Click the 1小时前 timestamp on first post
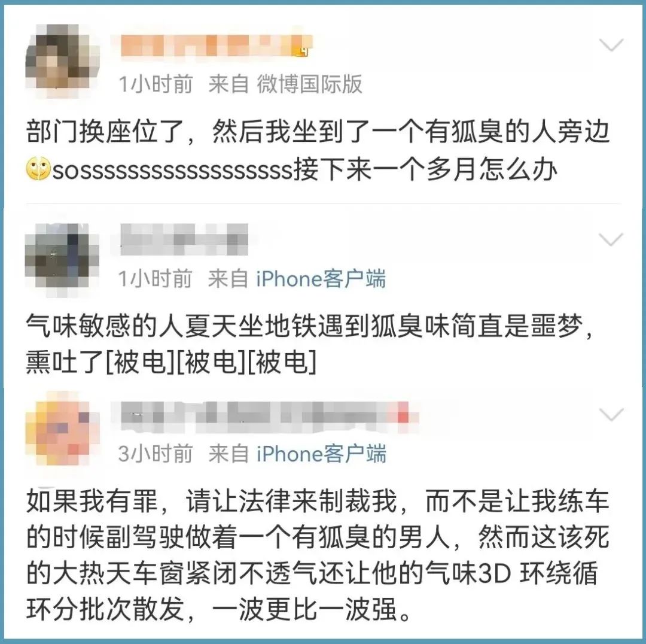 pos(156,84)
